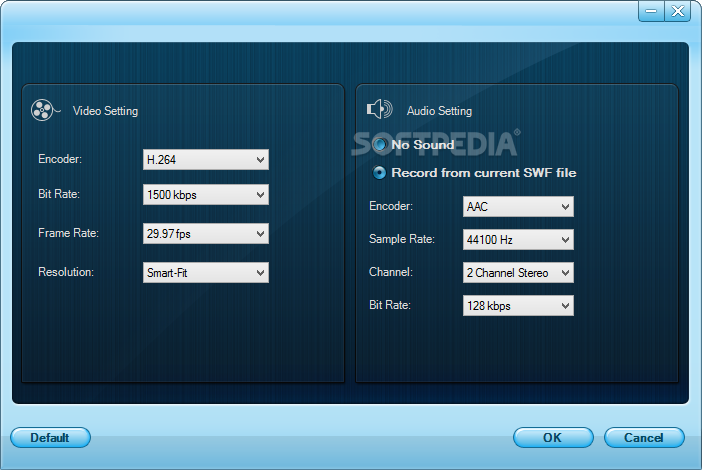The image size is (702, 470).
Task: Click the Video Setting film reel icon
Action: click(45, 110)
